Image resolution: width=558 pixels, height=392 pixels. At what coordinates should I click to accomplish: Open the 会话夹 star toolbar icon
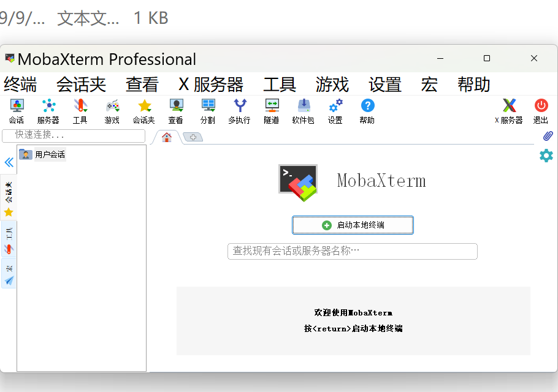143,111
